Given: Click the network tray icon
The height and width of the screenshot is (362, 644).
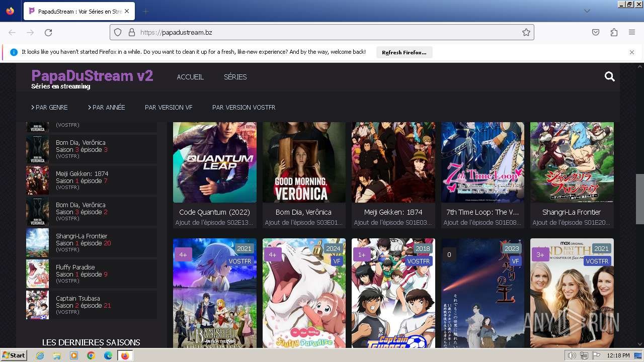Looking at the screenshot, I should point(584,355).
